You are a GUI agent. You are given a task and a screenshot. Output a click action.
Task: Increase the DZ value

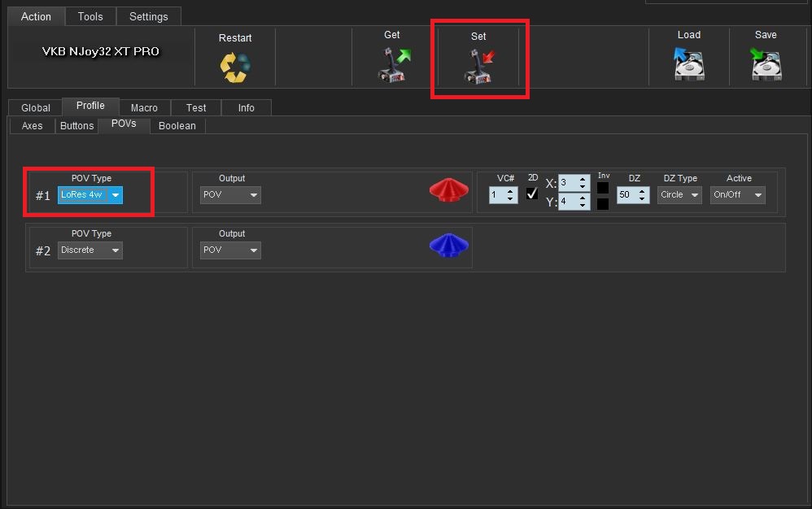[x=642, y=191]
